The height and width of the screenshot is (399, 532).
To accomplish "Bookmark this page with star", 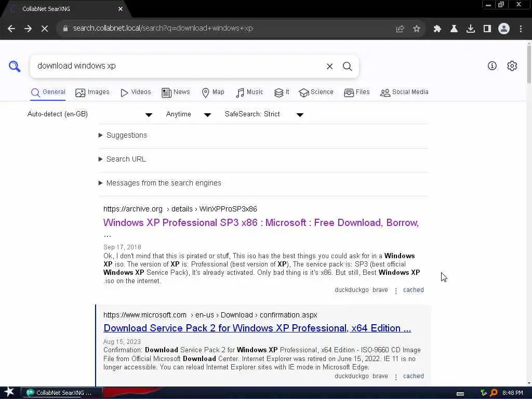I will tap(417, 29).
